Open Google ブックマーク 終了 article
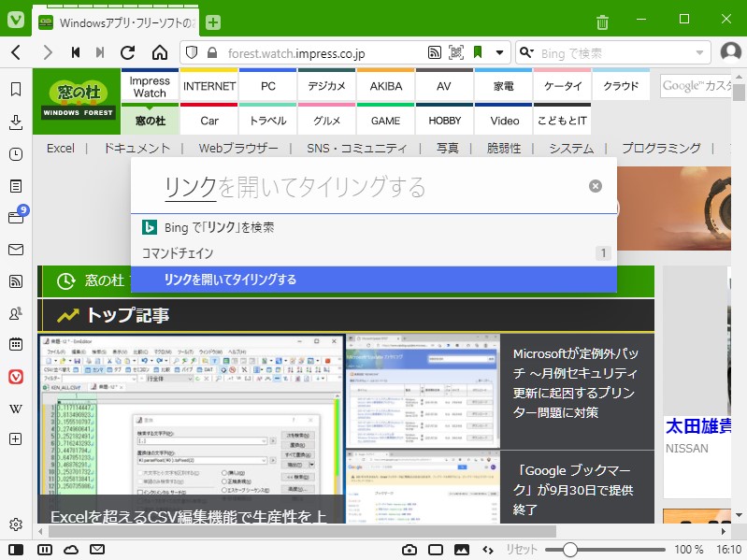The image size is (747, 560). [x=574, y=490]
